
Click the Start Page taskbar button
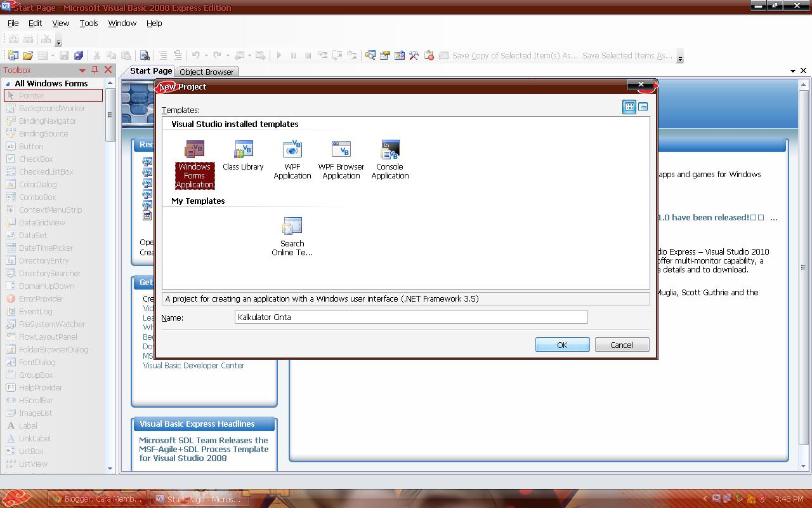[x=200, y=499]
